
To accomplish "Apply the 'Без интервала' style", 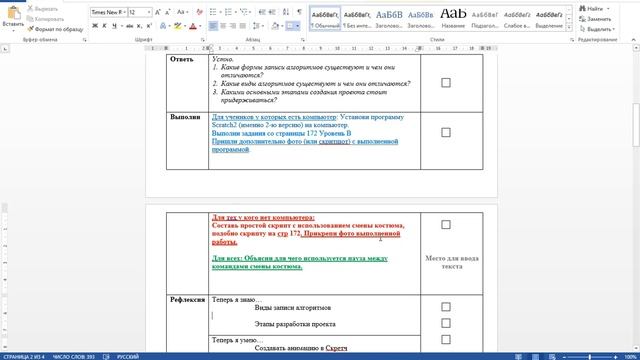I will [x=357, y=18].
